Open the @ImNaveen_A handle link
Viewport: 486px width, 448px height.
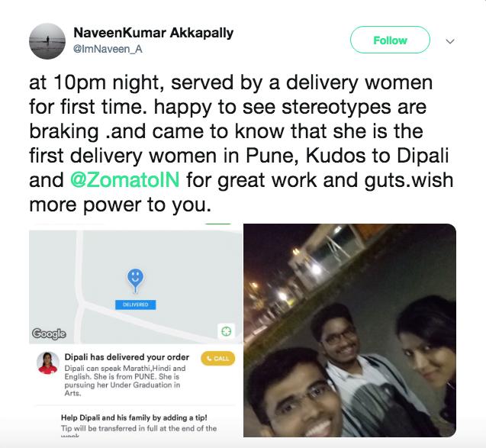108,49
